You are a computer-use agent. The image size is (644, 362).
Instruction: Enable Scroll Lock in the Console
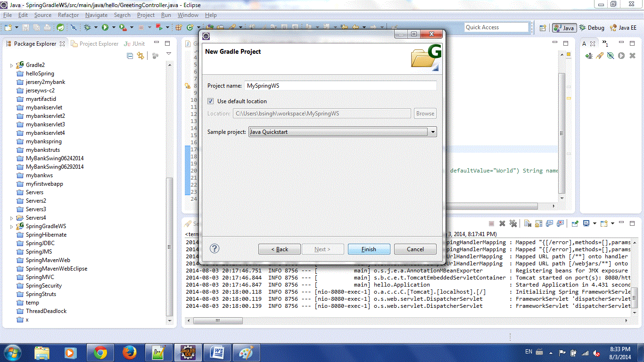[538, 224]
